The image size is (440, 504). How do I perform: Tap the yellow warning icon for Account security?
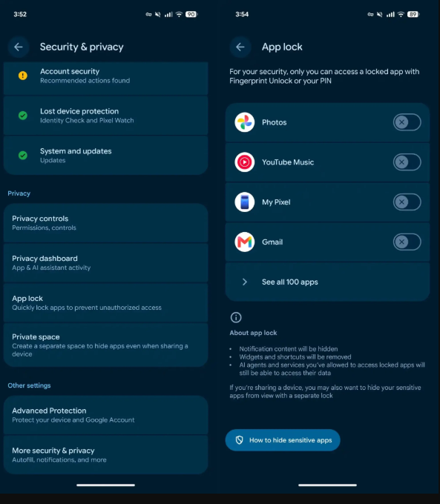23,76
